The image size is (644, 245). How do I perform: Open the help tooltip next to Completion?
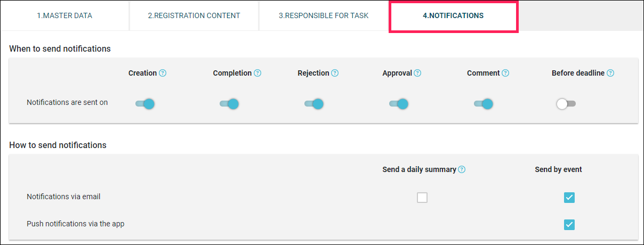[x=257, y=73]
